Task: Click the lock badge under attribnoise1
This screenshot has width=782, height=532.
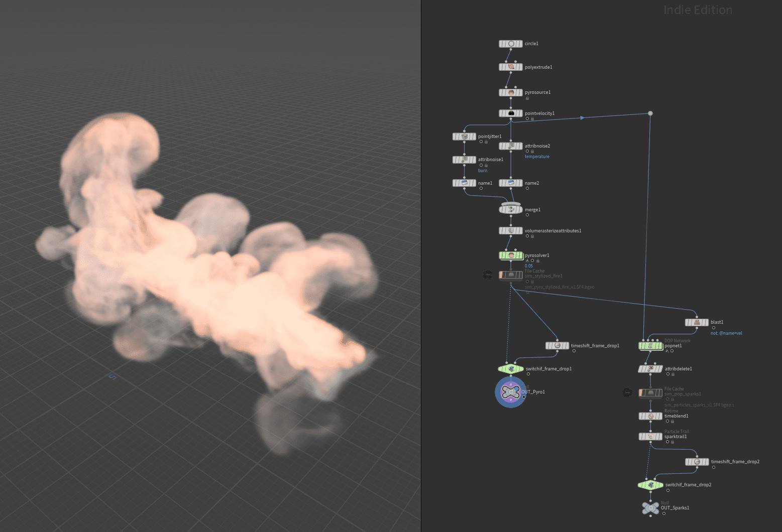Action: coord(486,166)
